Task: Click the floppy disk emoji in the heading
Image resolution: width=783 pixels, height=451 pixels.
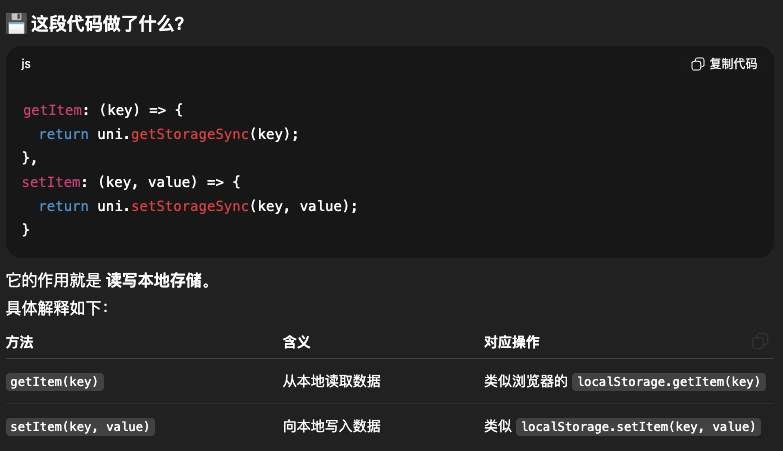Action: tap(15, 23)
